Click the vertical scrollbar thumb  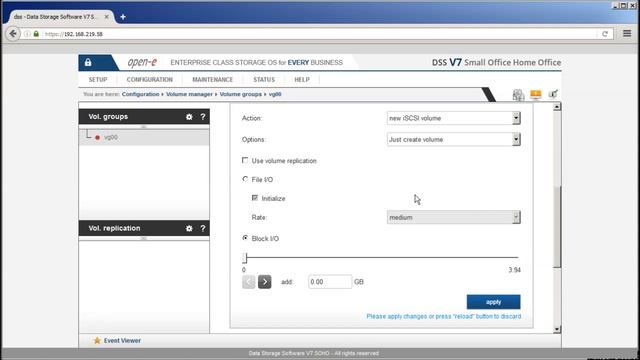point(557,227)
